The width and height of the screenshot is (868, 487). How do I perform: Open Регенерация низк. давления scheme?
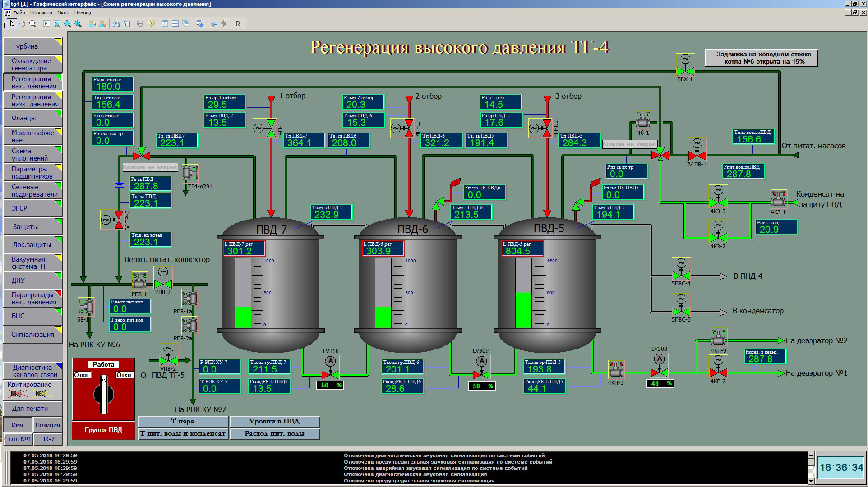point(32,100)
